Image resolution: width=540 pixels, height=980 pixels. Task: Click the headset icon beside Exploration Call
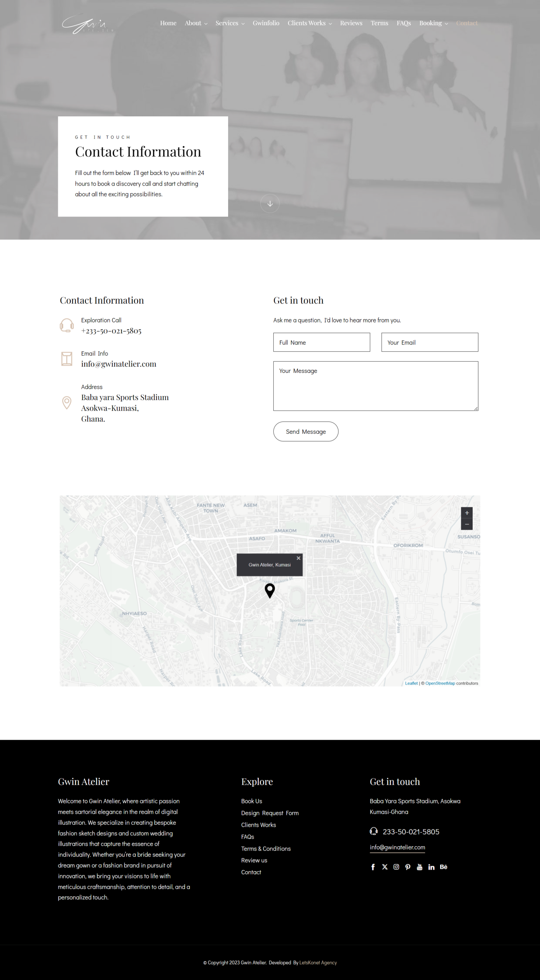click(x=67, y=325)
